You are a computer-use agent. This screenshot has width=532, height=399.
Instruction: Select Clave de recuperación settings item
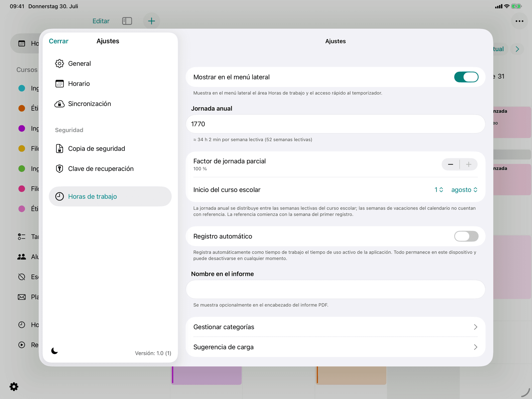tap(110, 169)
